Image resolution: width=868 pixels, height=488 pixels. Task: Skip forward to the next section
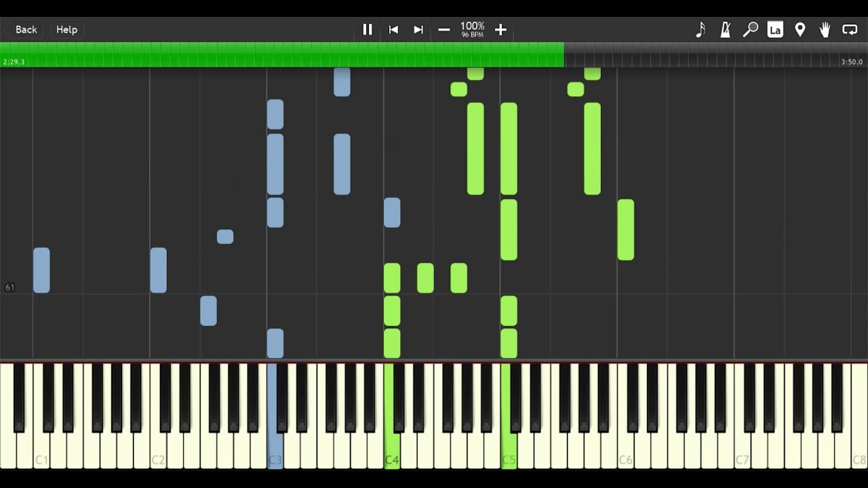(x=418, y=29)
